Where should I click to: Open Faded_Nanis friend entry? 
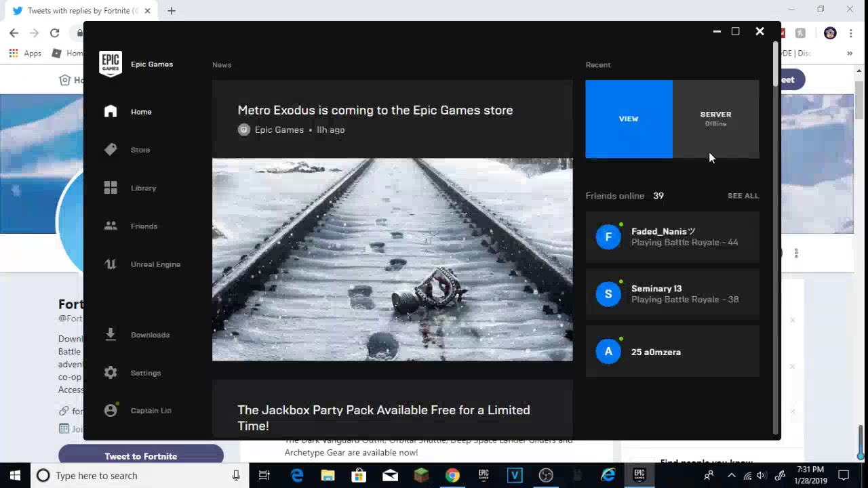pos(672,237)
